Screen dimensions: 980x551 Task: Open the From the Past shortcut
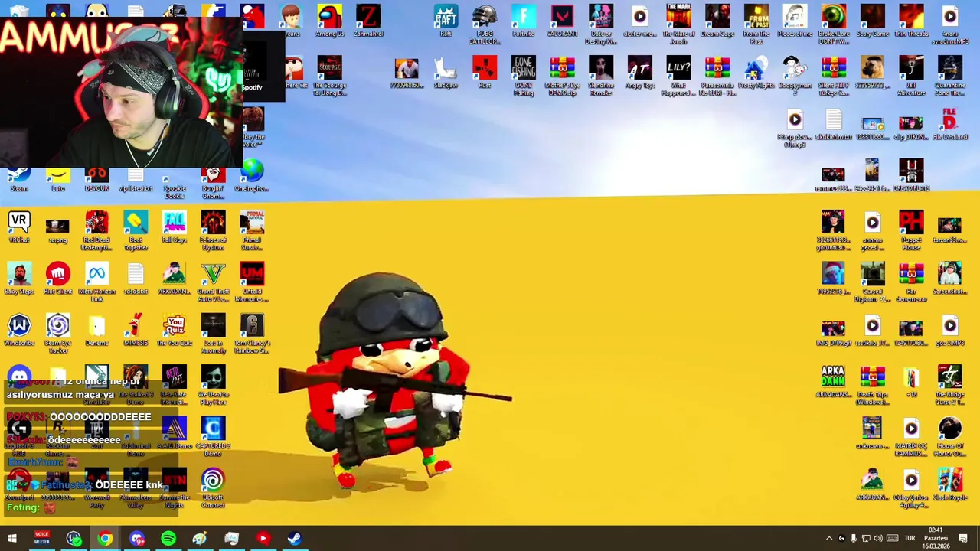click(756, 24)
